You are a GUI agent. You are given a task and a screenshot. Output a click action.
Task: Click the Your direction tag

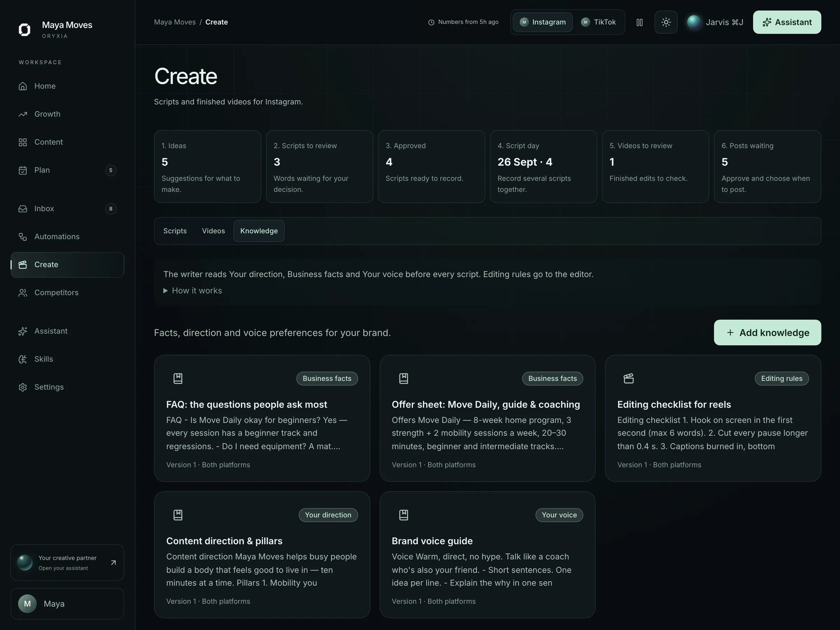328,515
